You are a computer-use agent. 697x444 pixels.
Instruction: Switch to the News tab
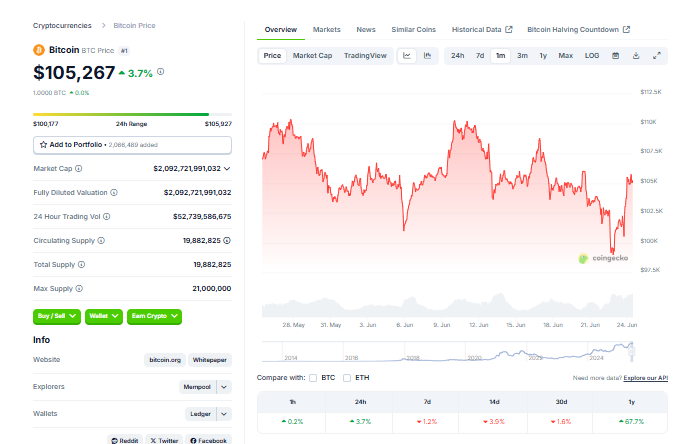[366, 29]
